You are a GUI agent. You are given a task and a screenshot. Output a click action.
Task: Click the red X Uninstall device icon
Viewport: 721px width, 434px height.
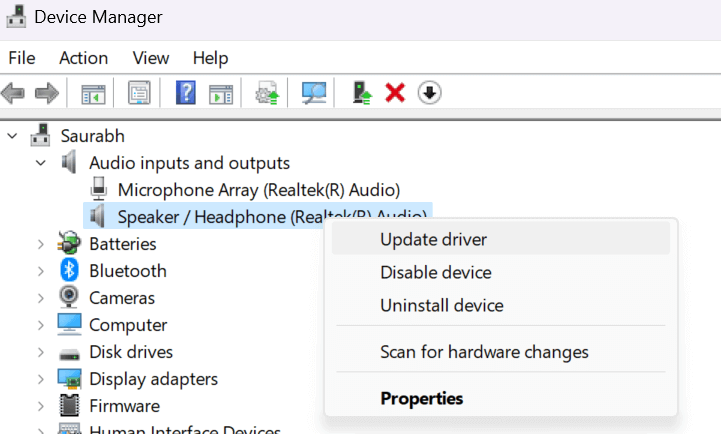[395, 93]
